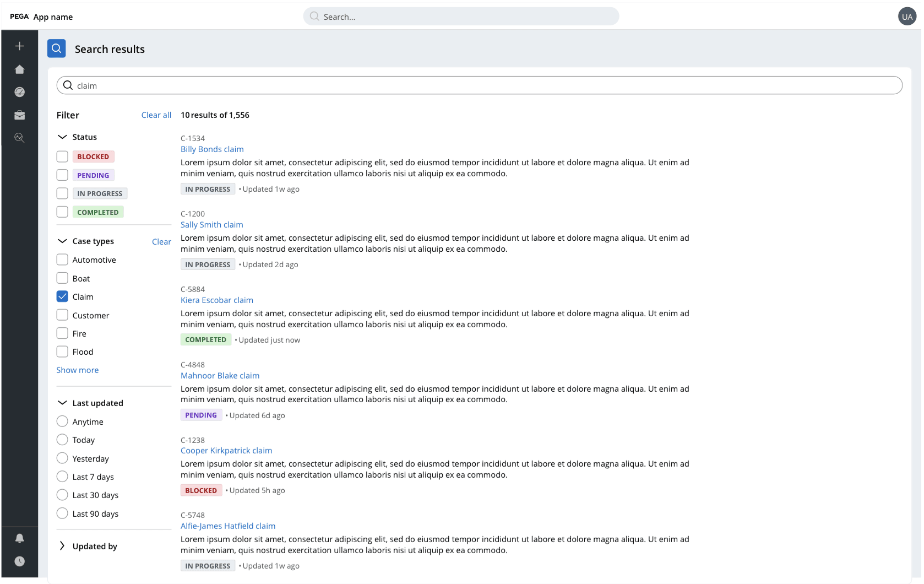Open notifications bell icon

pos(20,538)
